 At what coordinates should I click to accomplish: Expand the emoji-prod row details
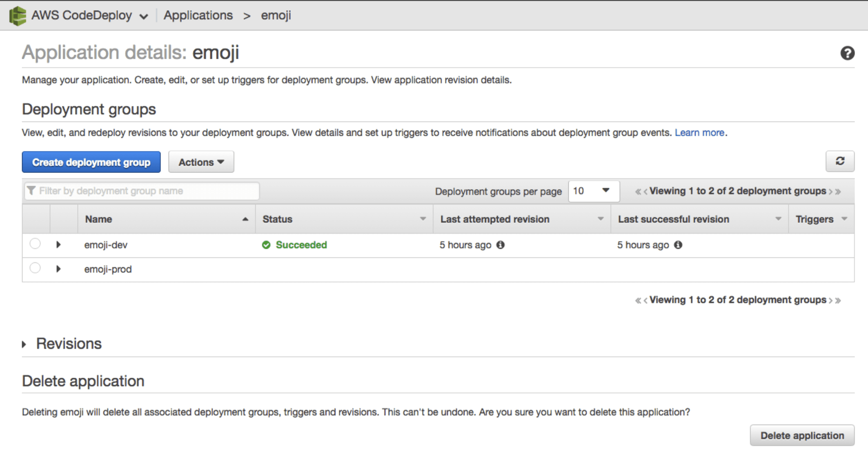point(58,269)
